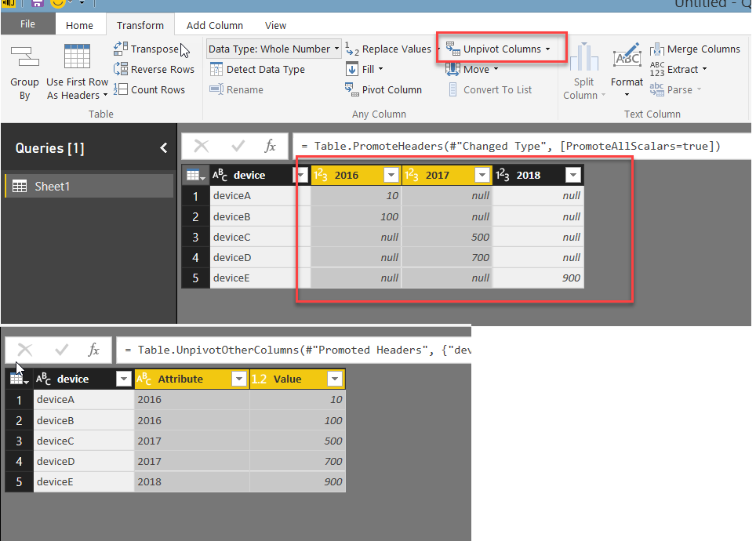756x541 pixels.
Task: Click the Value column 1.2 type icon
Action: point(259,379)
